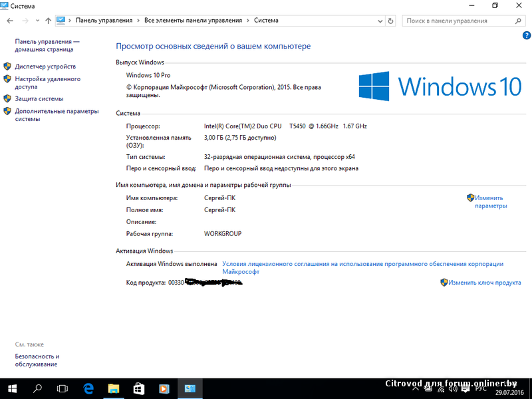The height and width of the screenshot is (399, 532).
Task: Click 'РУС' input language indicator
Action: (x=481, y=389)
